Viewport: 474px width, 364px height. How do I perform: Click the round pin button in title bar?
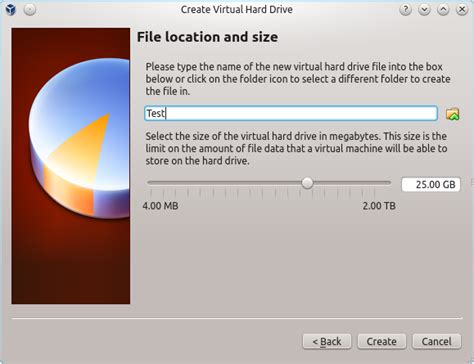click(x=30, y=10)
